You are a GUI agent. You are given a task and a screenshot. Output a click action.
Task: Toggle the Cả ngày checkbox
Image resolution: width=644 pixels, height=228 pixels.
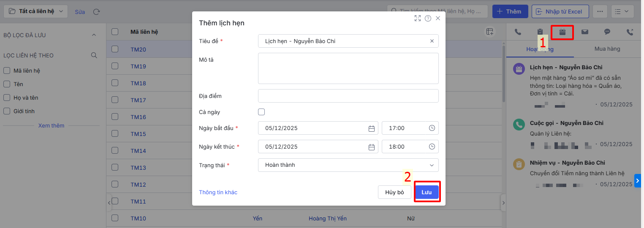click(261, 112)
